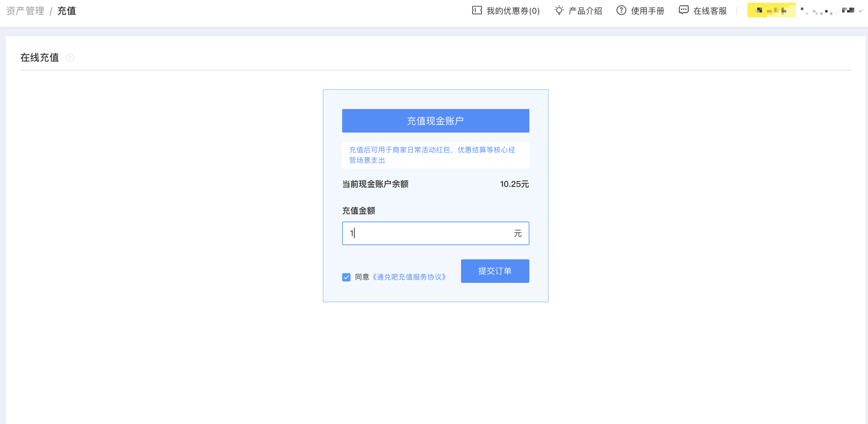Go to 资产管理 breadcrumb
Image resolution: width=868 pixels, height=424 pixels.
(25, 11)
